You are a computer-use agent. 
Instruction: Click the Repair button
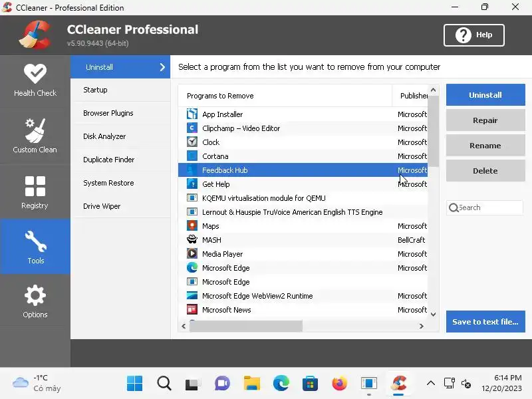(485, 120)
